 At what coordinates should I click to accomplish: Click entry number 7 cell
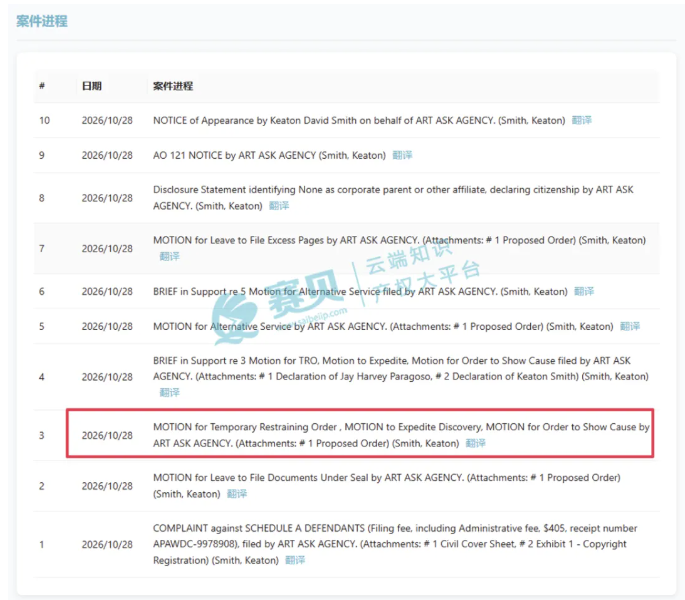click(x=42, y=248)
